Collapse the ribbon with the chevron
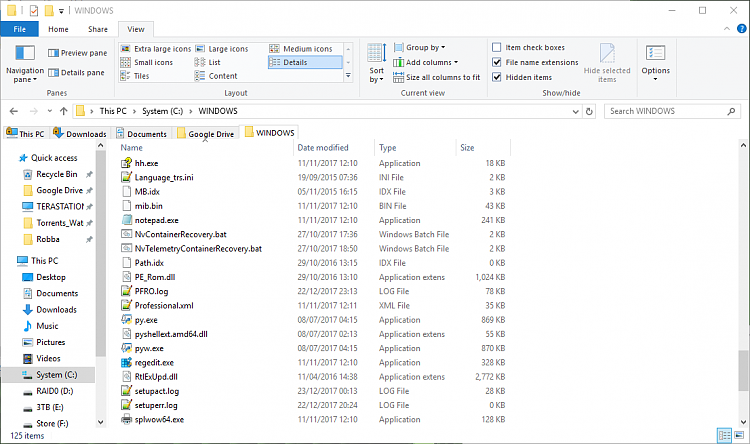The image size is (750, 444). click(x=727, y=29)
